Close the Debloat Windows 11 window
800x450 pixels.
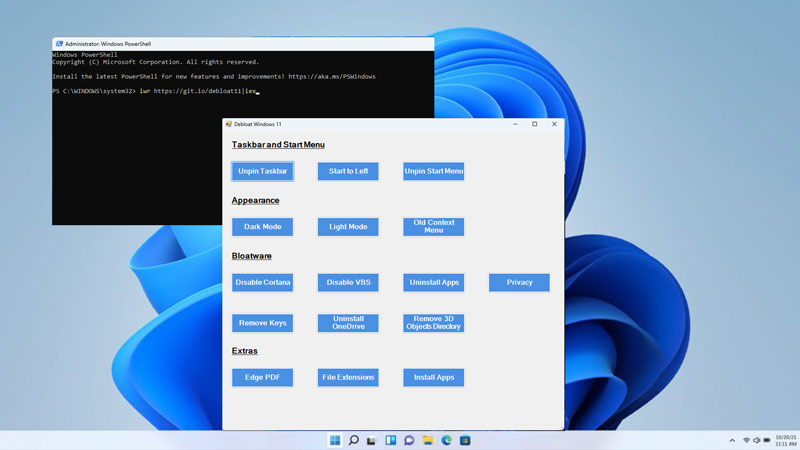tap(554, 124)
